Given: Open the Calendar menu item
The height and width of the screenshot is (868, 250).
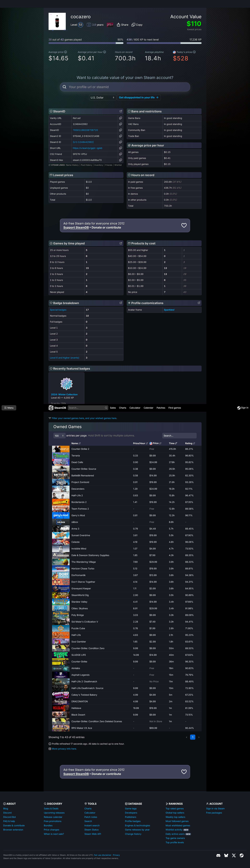Looking at the screenshot, I should 148,408.
